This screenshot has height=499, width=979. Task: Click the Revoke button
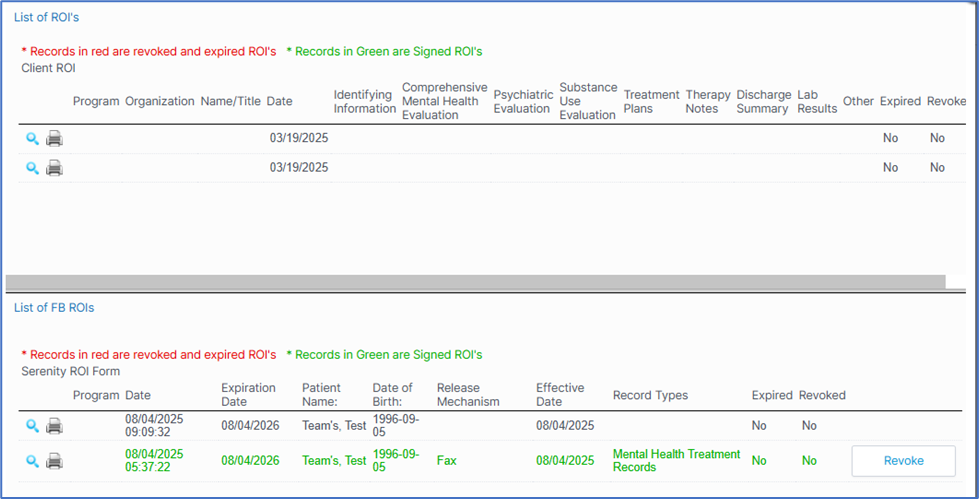903,461
